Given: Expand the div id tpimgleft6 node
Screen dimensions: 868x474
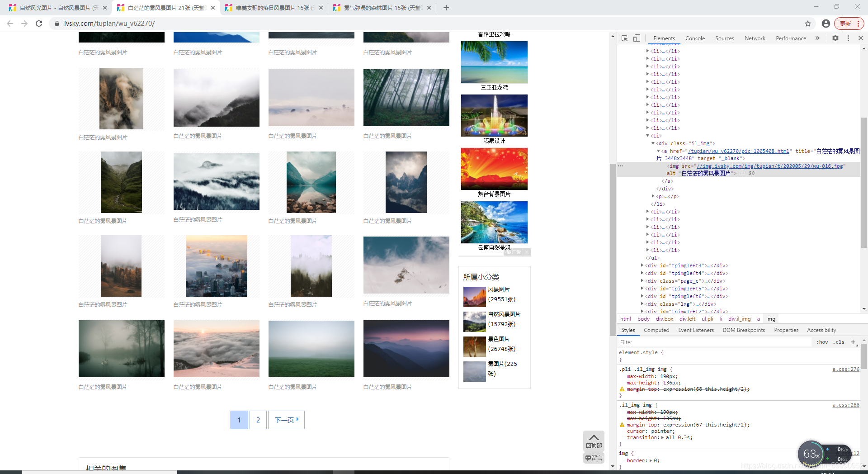Looking at the screenshot, I should (x=642, y=296).
